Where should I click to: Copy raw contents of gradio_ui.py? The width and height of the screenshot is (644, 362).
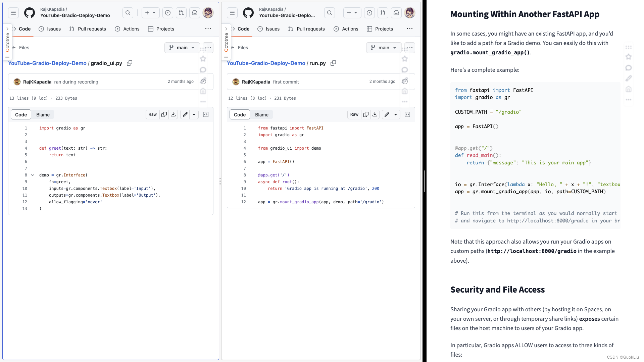click(x=164, y=114)
